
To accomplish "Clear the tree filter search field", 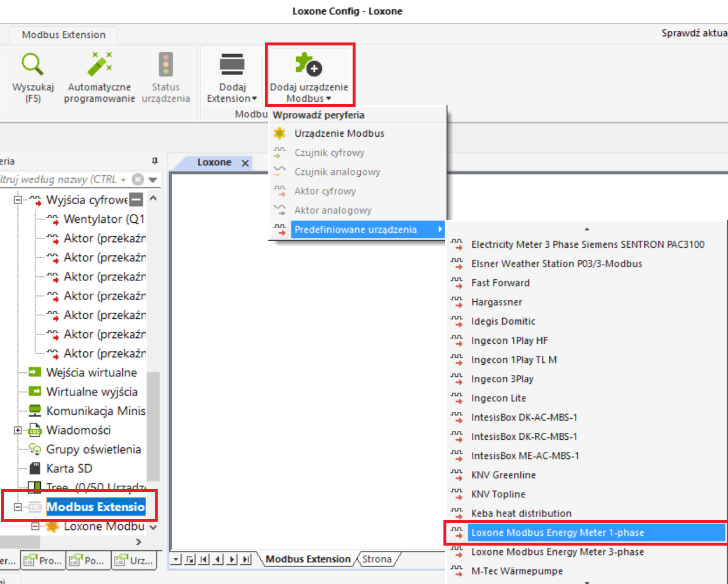I will [137, 179].
